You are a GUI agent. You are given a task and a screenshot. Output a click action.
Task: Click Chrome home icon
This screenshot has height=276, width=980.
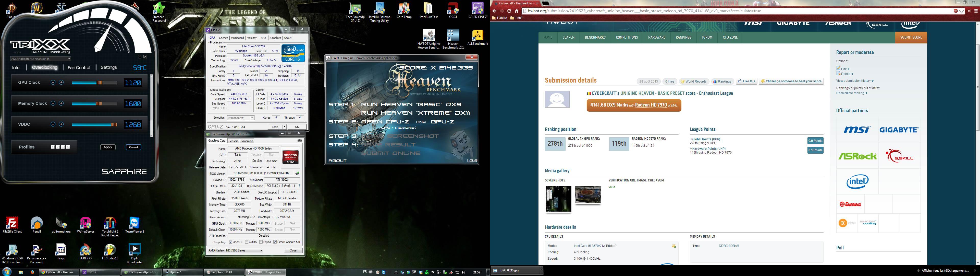point(517,11)
